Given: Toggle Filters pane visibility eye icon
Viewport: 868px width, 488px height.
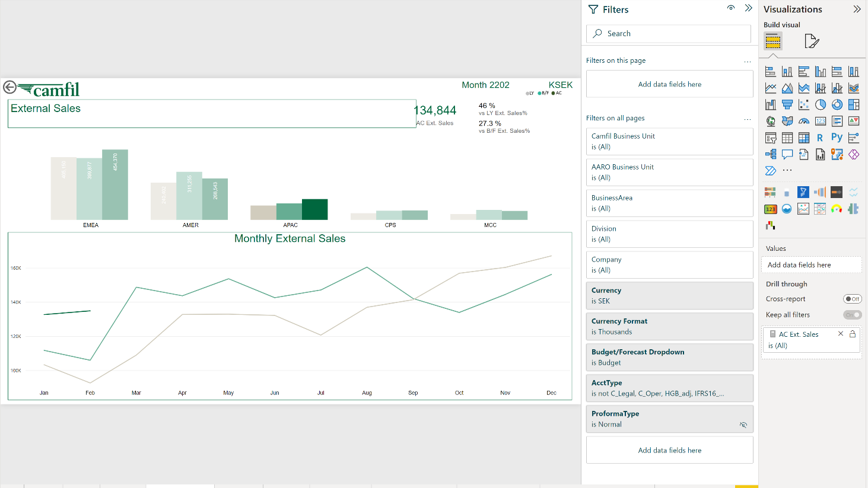Looking at the screenshot, I should pyautogui.click(x=731, y=8).
